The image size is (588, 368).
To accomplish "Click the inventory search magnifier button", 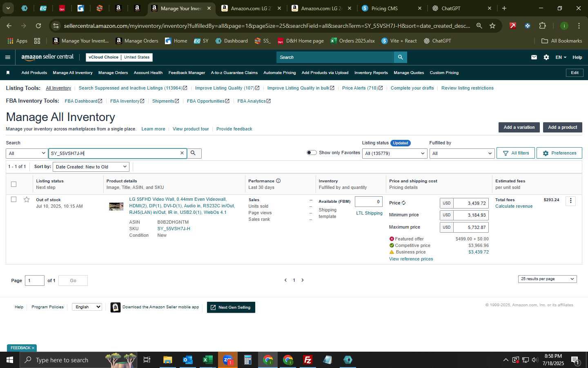I will click(x=194, y=153).
